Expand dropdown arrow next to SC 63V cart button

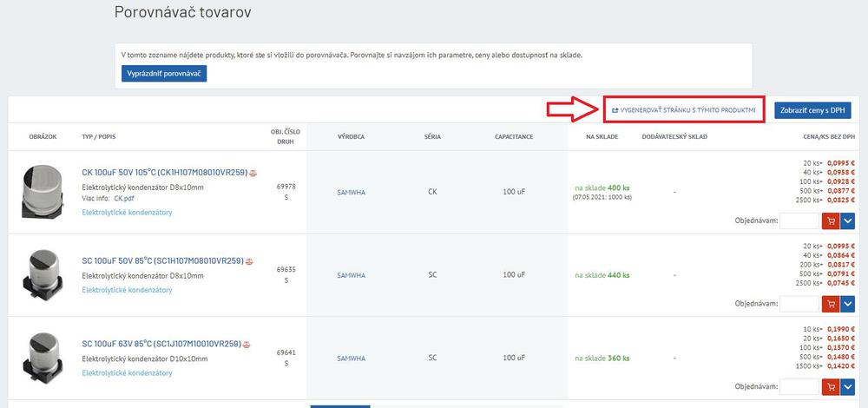coord(848,386)
